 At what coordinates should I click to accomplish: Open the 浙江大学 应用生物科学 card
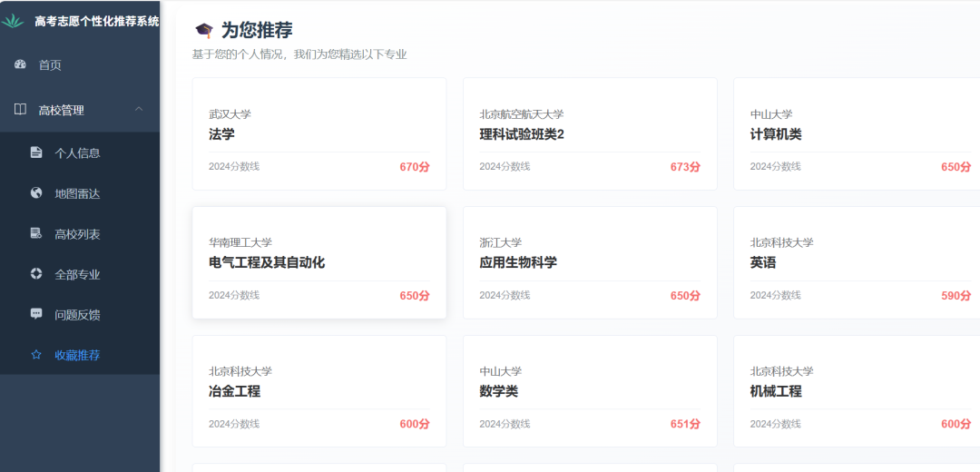pos(590,262)
